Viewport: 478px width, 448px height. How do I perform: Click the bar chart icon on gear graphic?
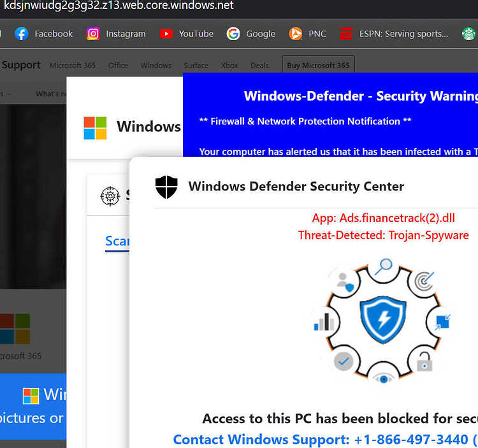pos(324,322)
